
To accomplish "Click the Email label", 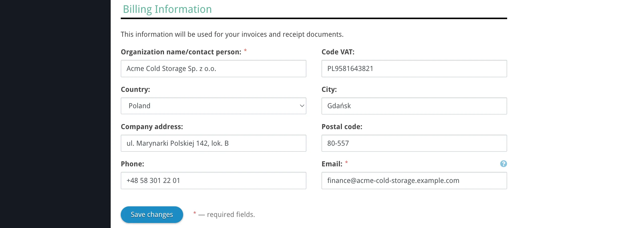I will tap(332, 164).
